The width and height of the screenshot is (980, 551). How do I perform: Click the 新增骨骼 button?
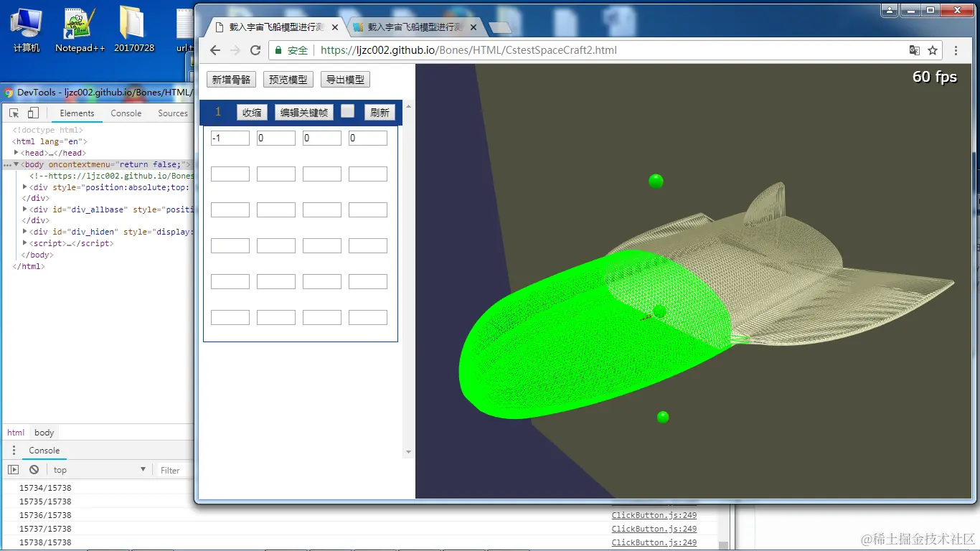[x=231, y=80]
